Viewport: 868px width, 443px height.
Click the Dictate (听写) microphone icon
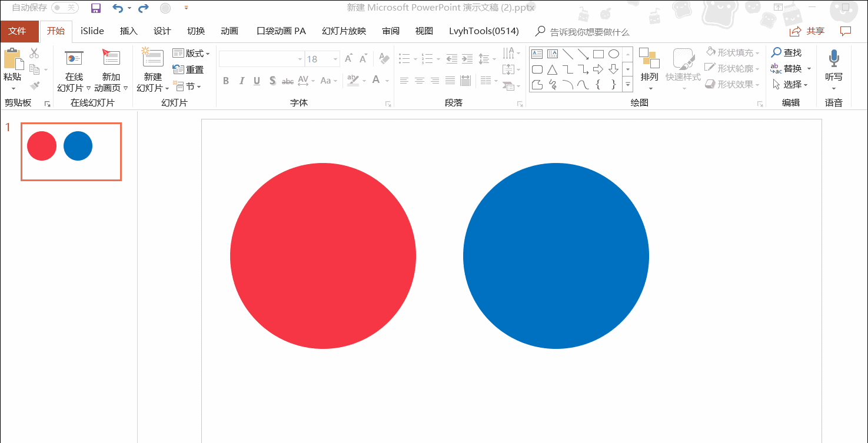(x=833, y=59)
